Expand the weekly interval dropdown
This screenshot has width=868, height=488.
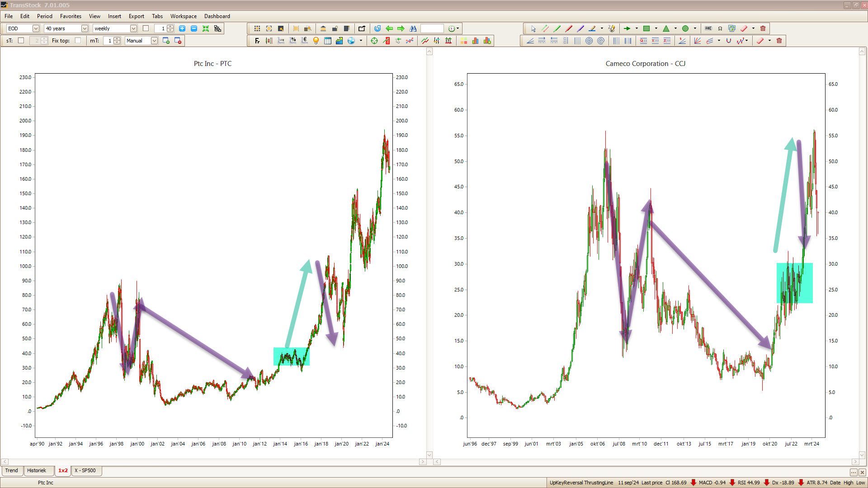coord(133,28)
